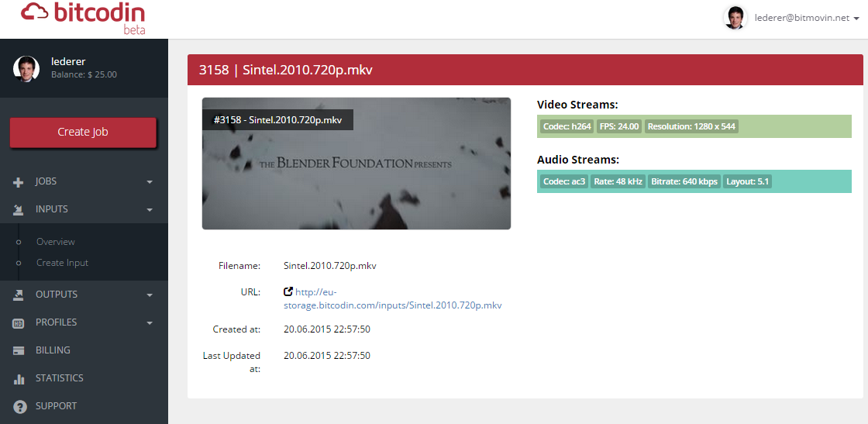Screen dimensions: 868x424
Task: Click the Last Updated at timestamp value
Action: 326,355
